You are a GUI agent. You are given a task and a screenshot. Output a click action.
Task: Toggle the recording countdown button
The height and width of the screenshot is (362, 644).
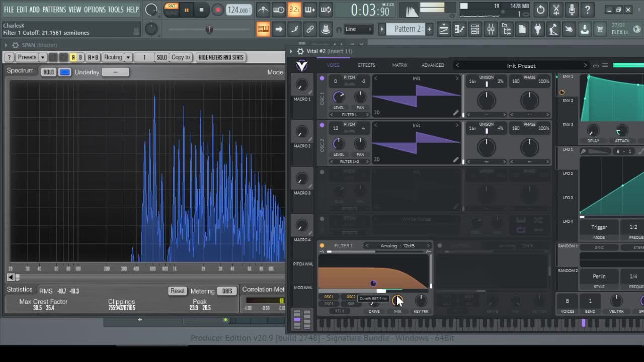click(x=294, y=10)
